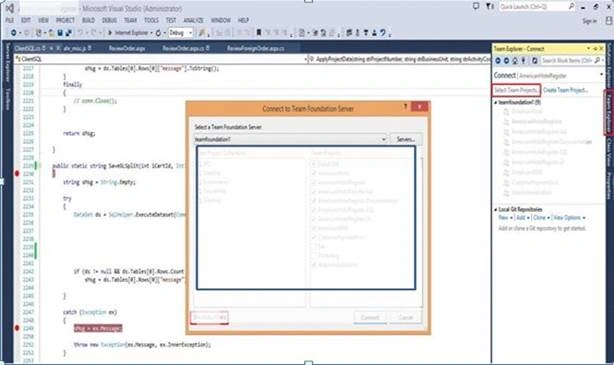Click the Select Team Projects link
The image size is (614, 365).
click(x=516, y=90)
